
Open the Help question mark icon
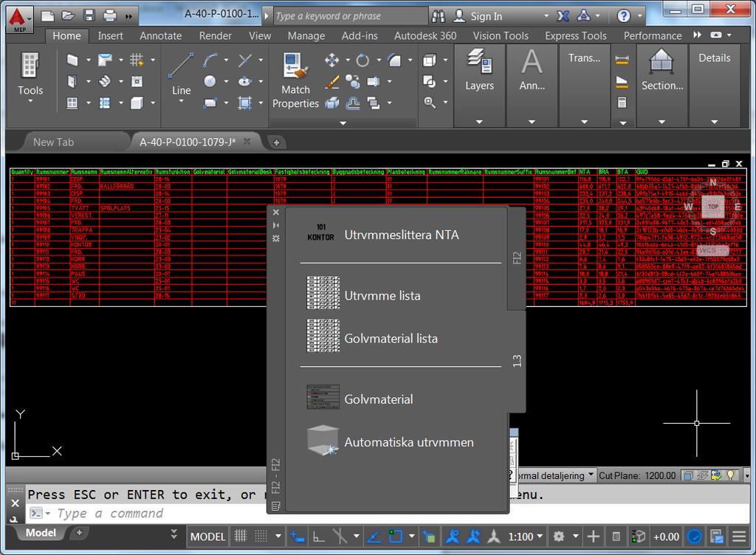(x=624, y=16)
